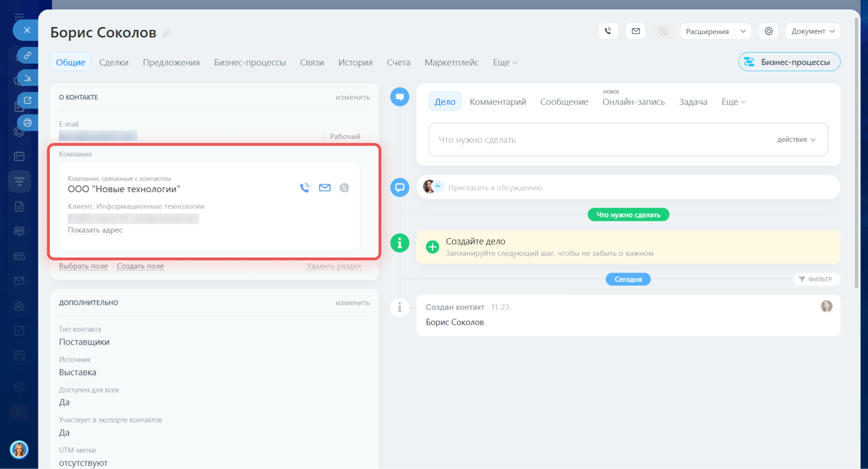Open the settings gear icon in header

[x=768, y=31]
